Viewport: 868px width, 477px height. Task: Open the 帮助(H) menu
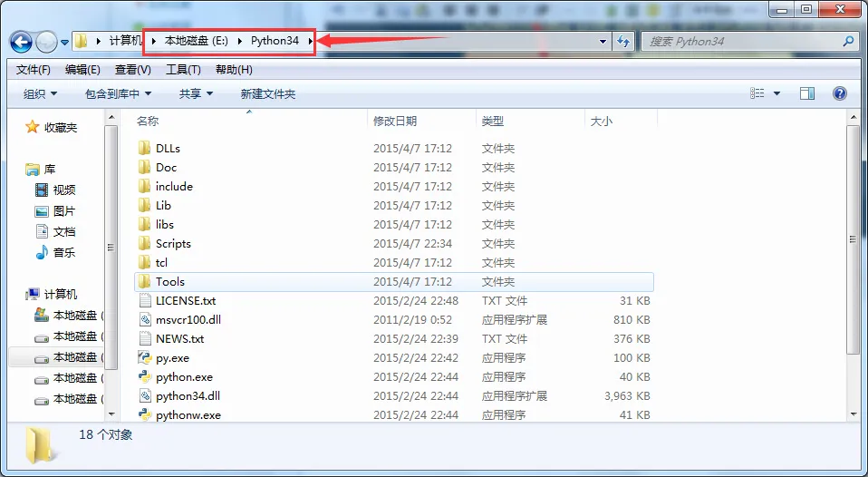[x=234, y=70]
